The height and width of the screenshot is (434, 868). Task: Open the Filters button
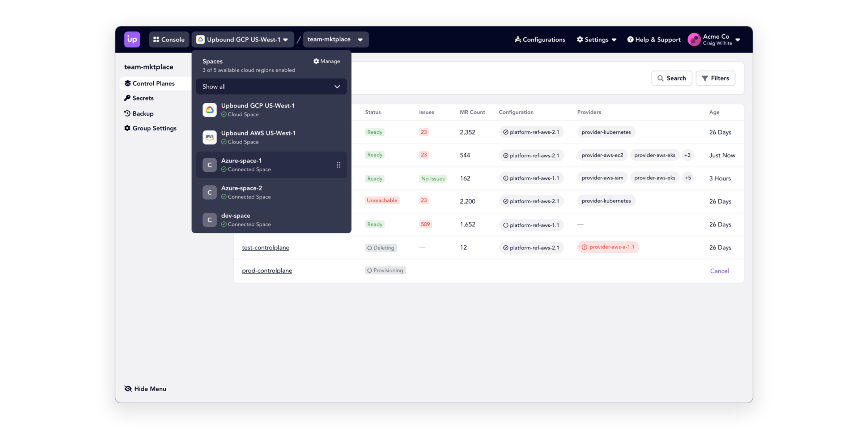(715, 78)
